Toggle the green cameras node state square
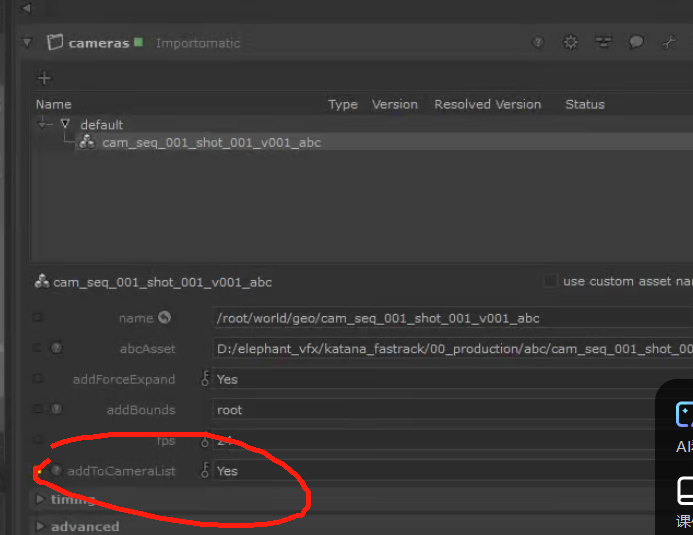Screen dimensions: 693x535 [x=138, y=42]
